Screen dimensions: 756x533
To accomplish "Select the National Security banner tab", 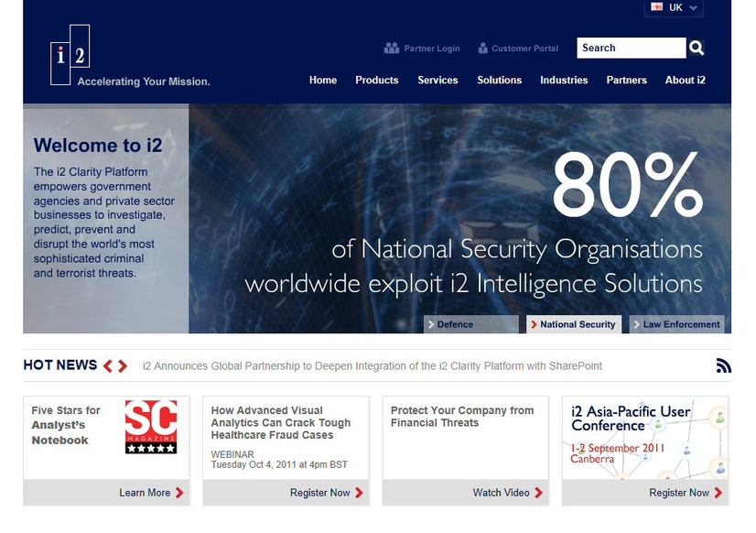I will (574, 324).
